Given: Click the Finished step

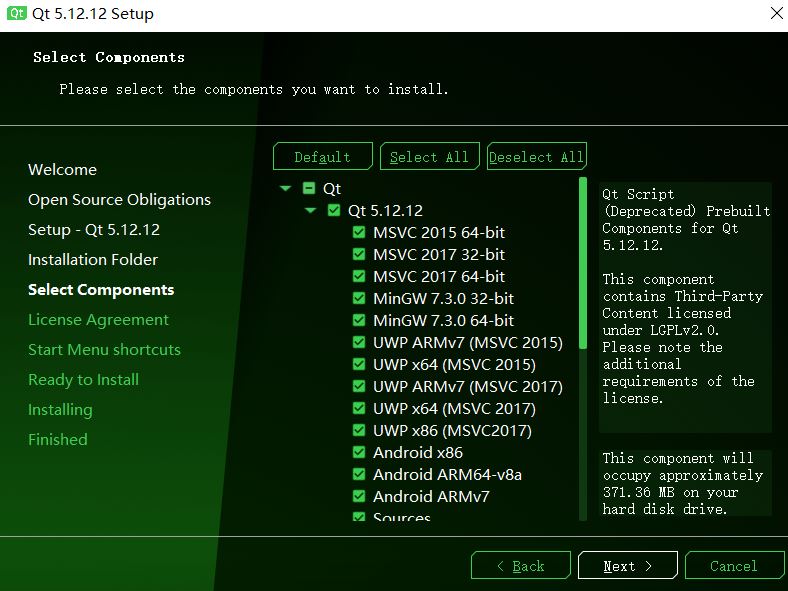Looking at the screenshot, I should [x=58, y=439].
